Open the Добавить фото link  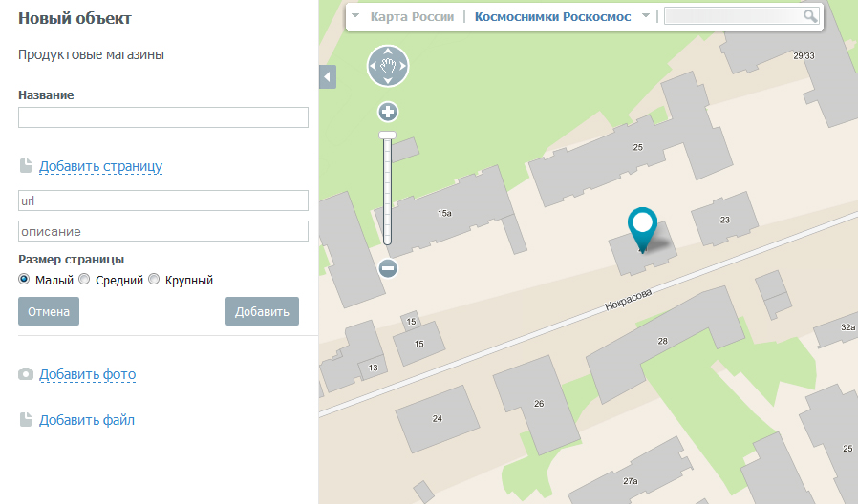tap(88, 374)
